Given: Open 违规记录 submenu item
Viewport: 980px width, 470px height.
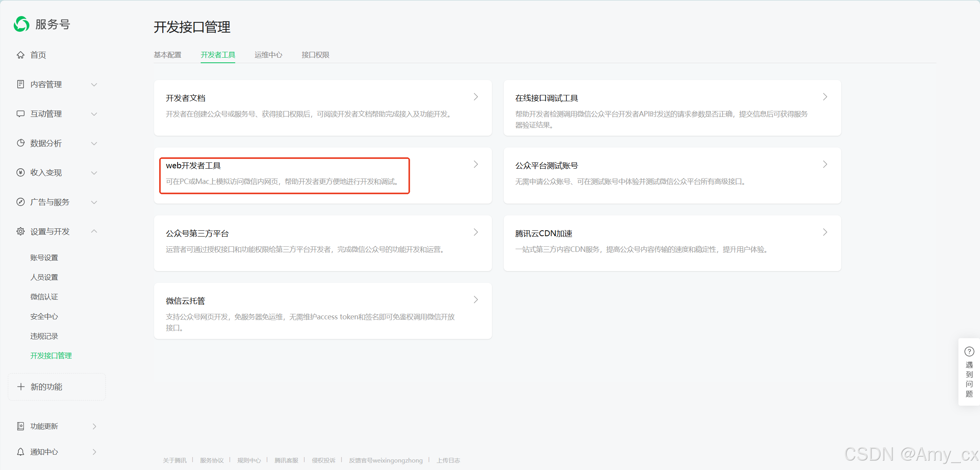Looking at the screenshot, I should click(44, 336).
